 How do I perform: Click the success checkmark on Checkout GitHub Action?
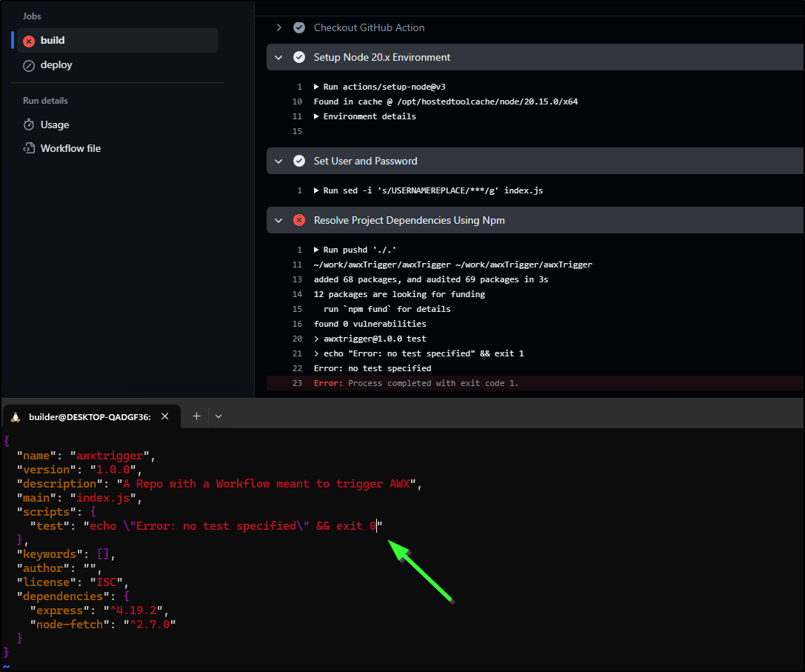point(298,27)
